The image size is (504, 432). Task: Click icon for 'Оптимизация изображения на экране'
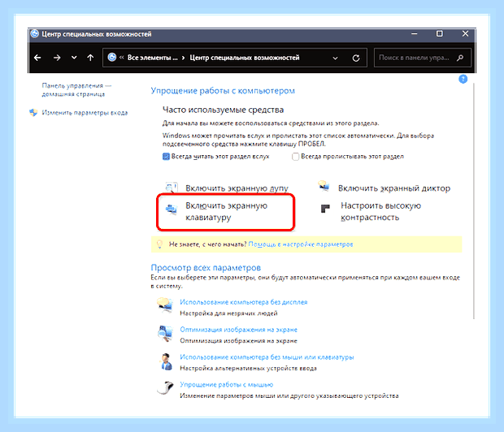click(165, 334)
